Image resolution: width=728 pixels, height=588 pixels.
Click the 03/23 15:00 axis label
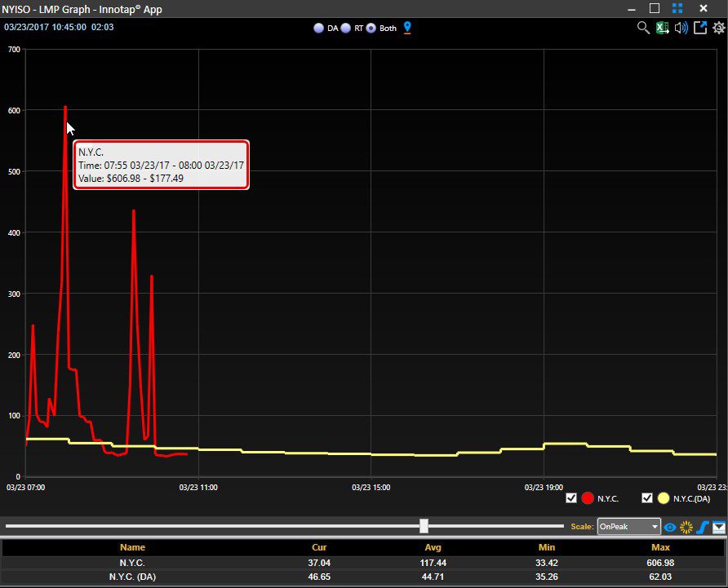371,488
